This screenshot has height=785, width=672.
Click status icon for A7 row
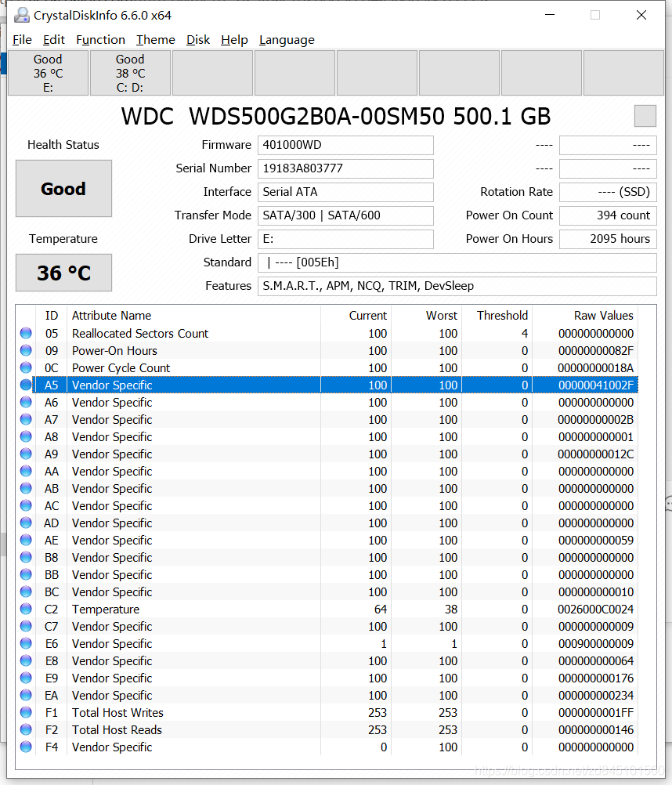coord(26,419)
